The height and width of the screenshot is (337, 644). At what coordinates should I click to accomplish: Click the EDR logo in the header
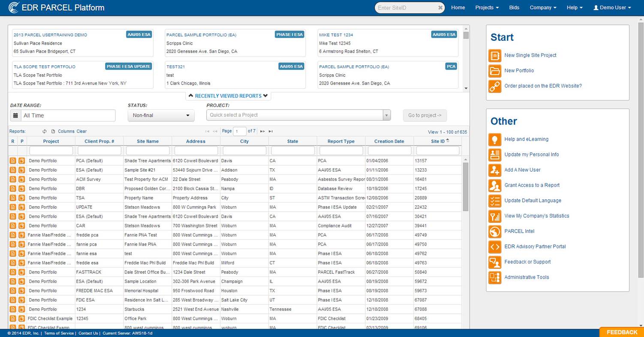14,8
